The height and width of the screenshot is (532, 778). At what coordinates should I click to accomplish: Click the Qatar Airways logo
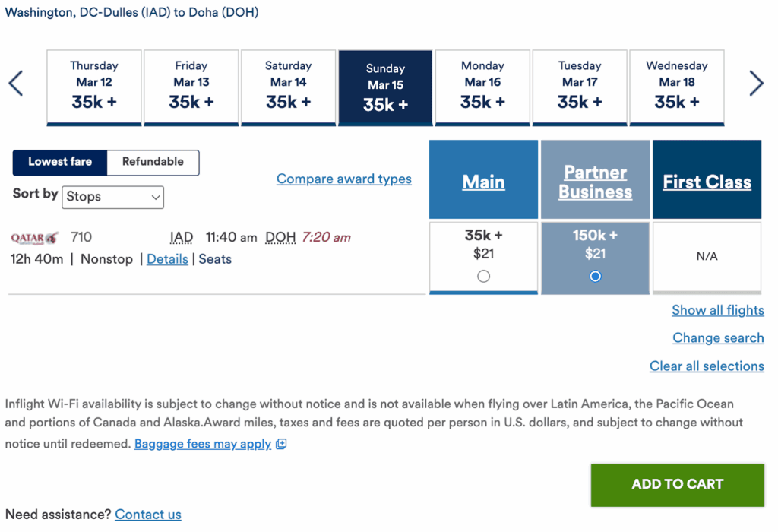[34, 238]
